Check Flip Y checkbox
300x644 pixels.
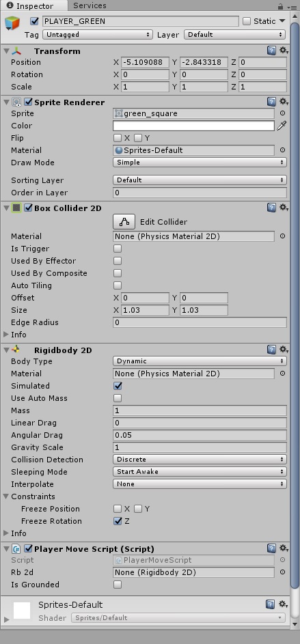tap(138, 138)
